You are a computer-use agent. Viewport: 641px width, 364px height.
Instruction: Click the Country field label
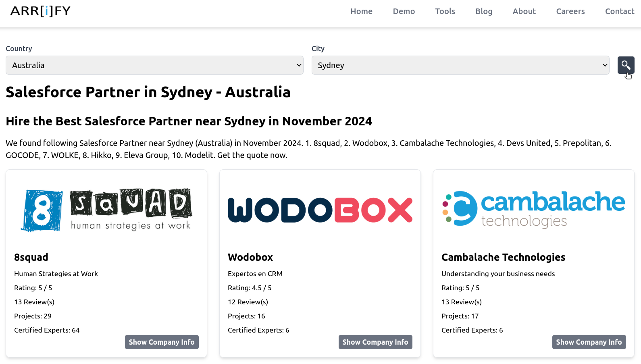pos(19,49)
